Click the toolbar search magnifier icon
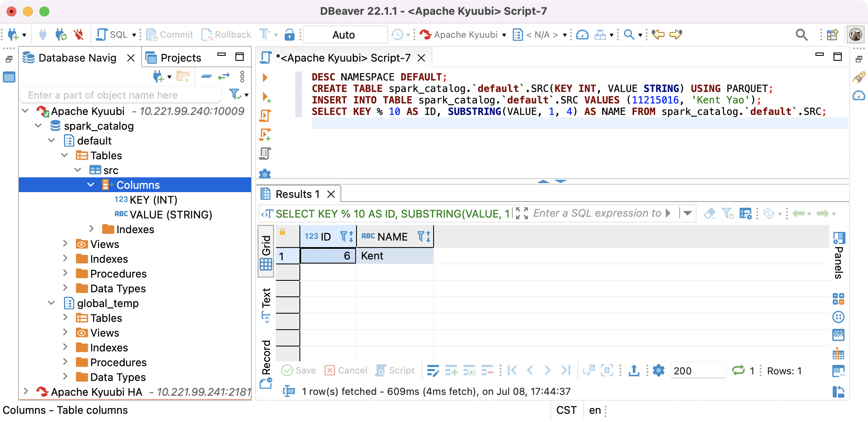This screenshot has width=868, height=422. [802, 35]
